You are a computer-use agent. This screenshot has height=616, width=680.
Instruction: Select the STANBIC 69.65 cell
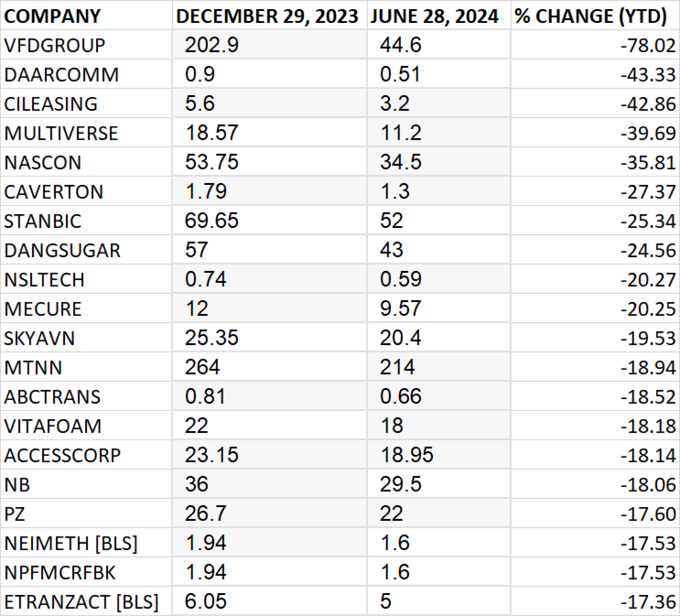[x=269, y=221]
